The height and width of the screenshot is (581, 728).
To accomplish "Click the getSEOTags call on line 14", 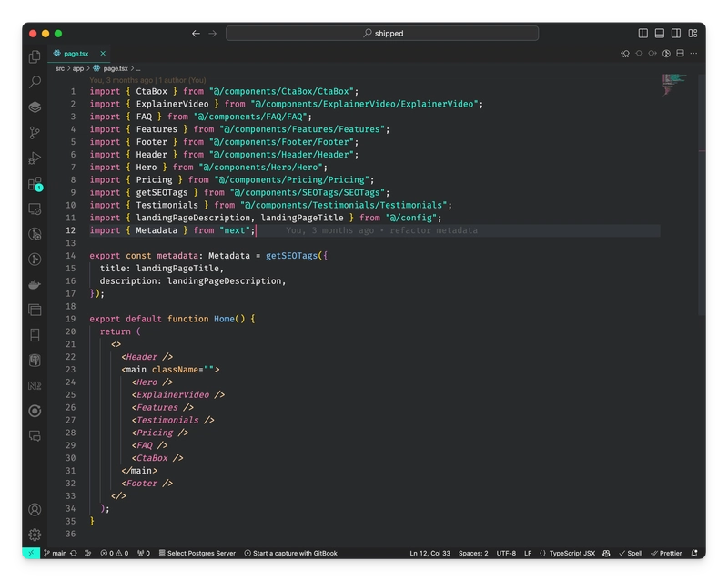I will pyautogui.click(x=291, y=256).
